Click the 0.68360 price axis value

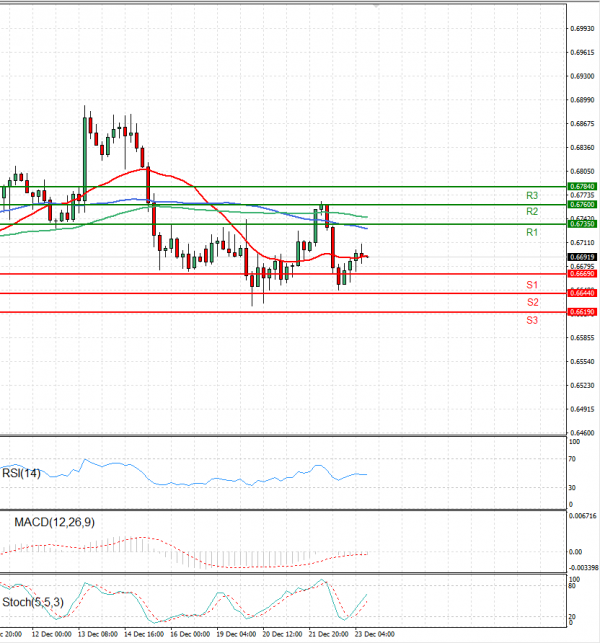coord(582,148)
